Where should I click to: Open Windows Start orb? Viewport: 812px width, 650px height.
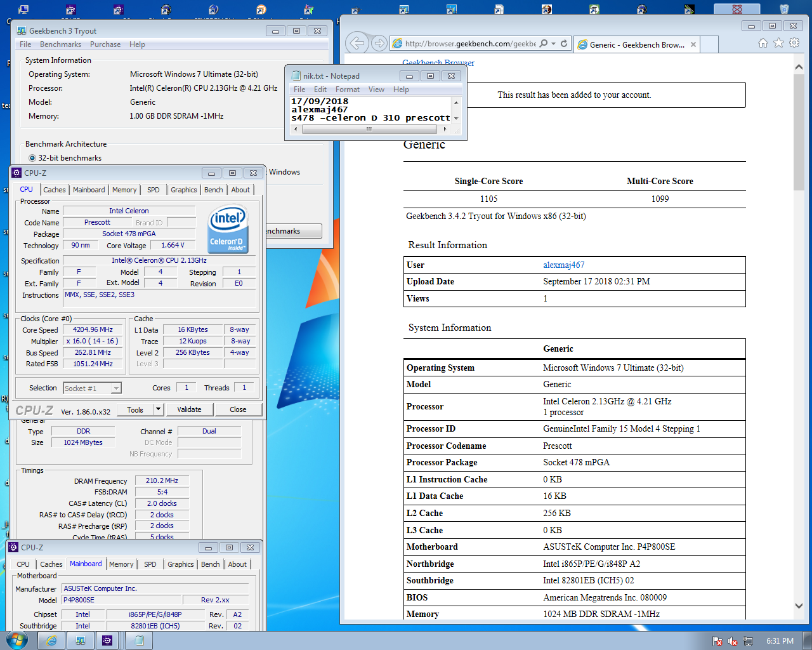point(16,640)
